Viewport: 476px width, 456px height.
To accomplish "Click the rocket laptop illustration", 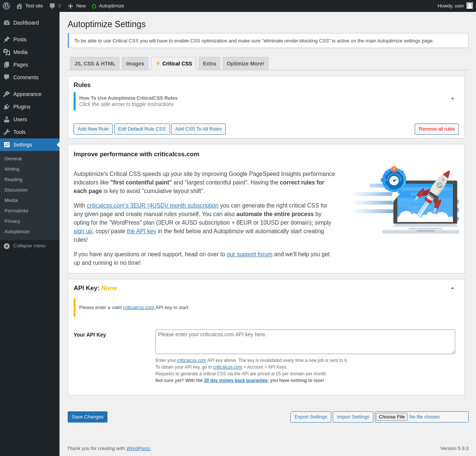I will (x=405, y=199).
